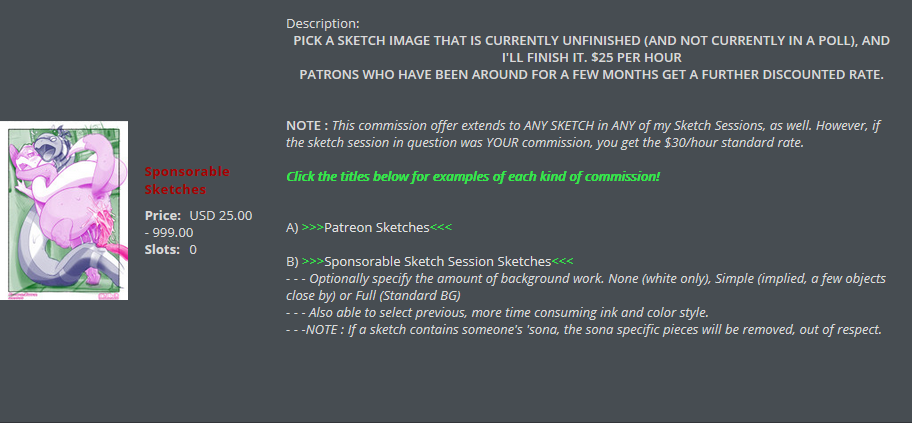Screen dimensions: 912x423
Task: Click green >>> before Sponsorable Sketch Session Sketches
Action: click(312, 261)
